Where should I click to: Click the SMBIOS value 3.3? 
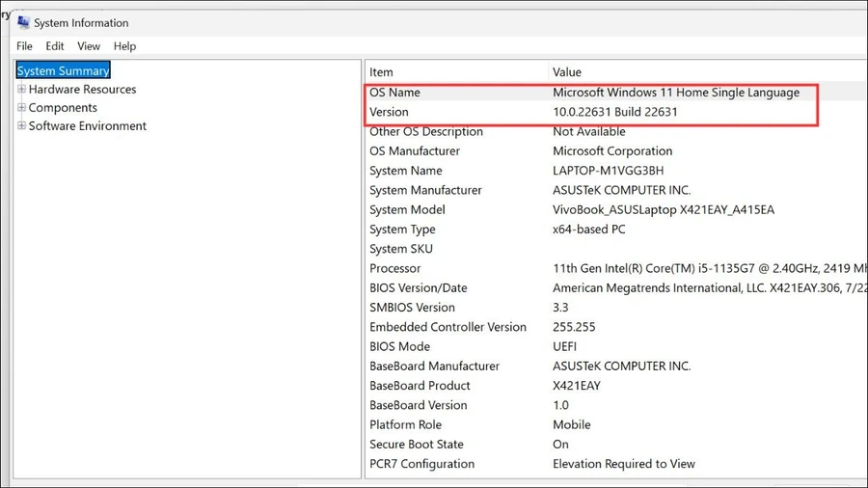[560, 308]
